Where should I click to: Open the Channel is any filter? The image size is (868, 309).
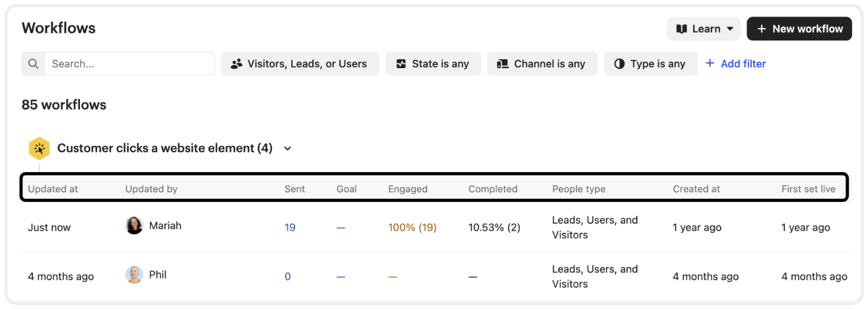coord(542,64)
